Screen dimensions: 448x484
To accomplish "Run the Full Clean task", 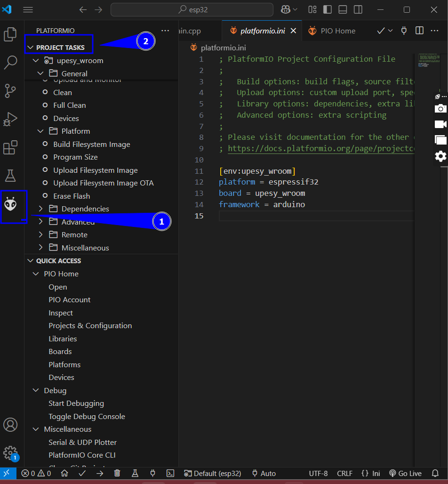I will pyautogui.click(x=70, y=105).
